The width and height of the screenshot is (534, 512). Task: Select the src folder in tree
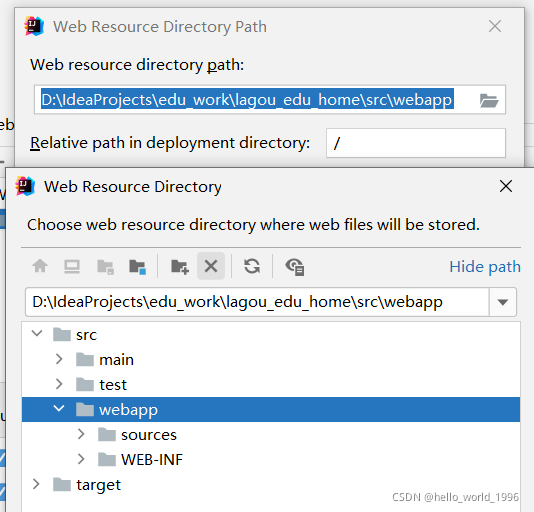tap(75, 335)
